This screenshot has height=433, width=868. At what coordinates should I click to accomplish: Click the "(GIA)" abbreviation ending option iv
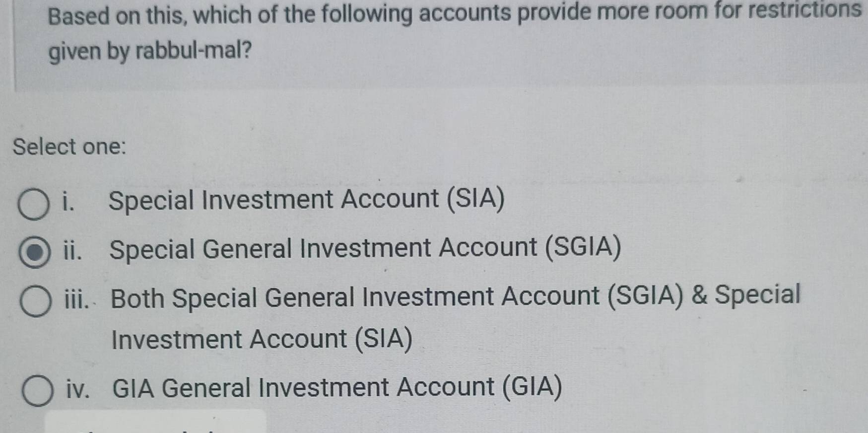[x=532, y=387]
